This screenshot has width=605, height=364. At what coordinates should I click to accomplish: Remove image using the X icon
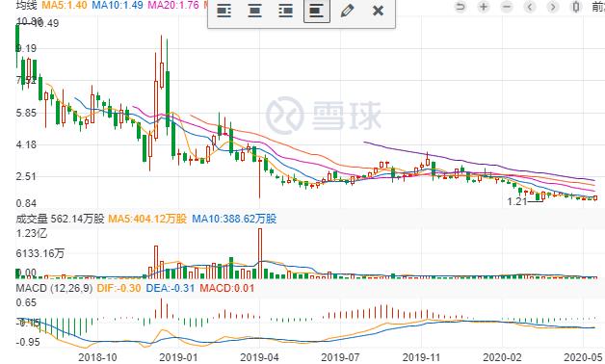(x=378, y=11)
